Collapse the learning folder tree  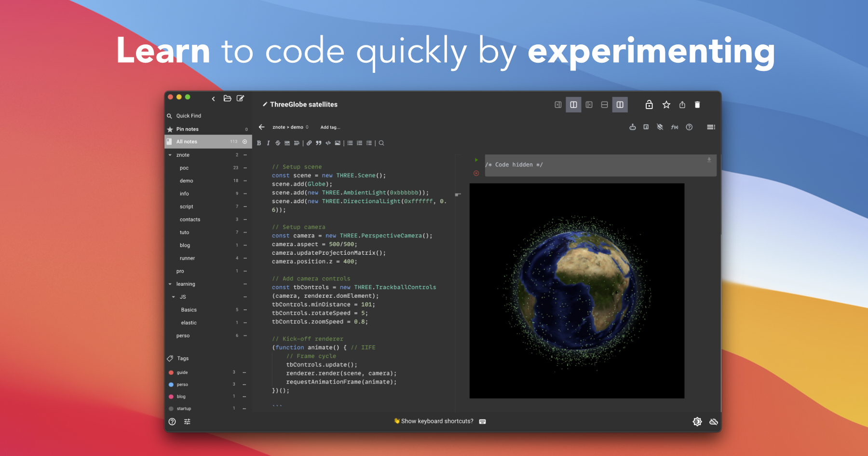pos(170,284)
